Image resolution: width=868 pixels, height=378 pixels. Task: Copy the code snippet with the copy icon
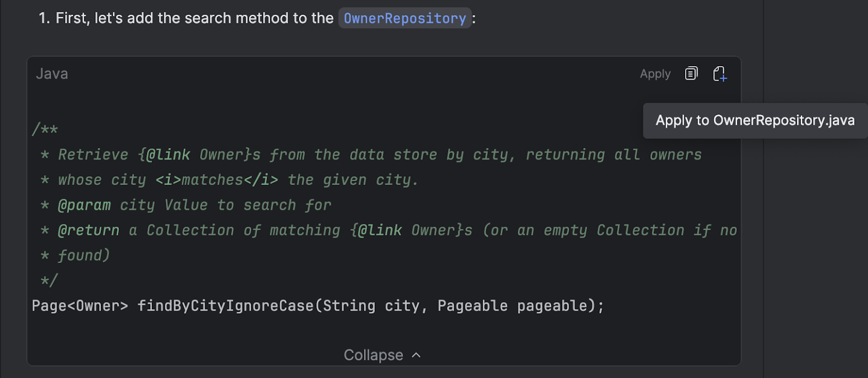click(x=691, y=73)
